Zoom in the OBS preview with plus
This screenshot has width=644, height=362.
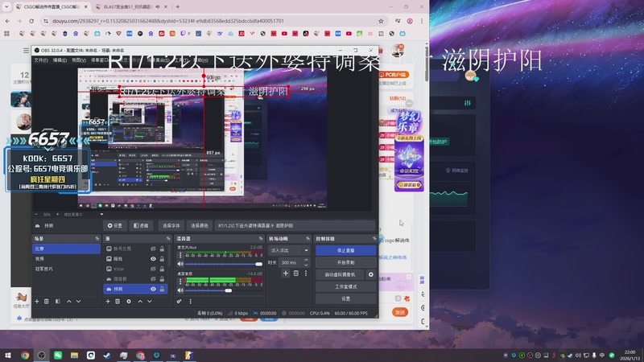tap(57, 214)
